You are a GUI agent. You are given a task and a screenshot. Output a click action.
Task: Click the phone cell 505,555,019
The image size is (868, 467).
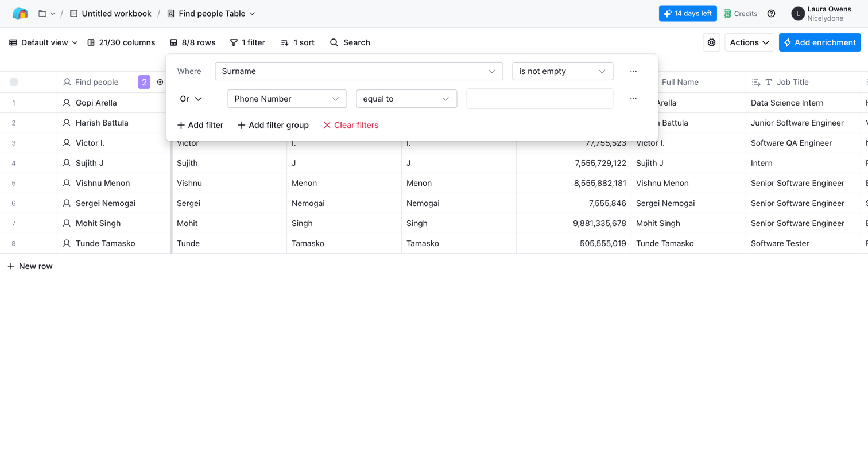pos(574,243)
